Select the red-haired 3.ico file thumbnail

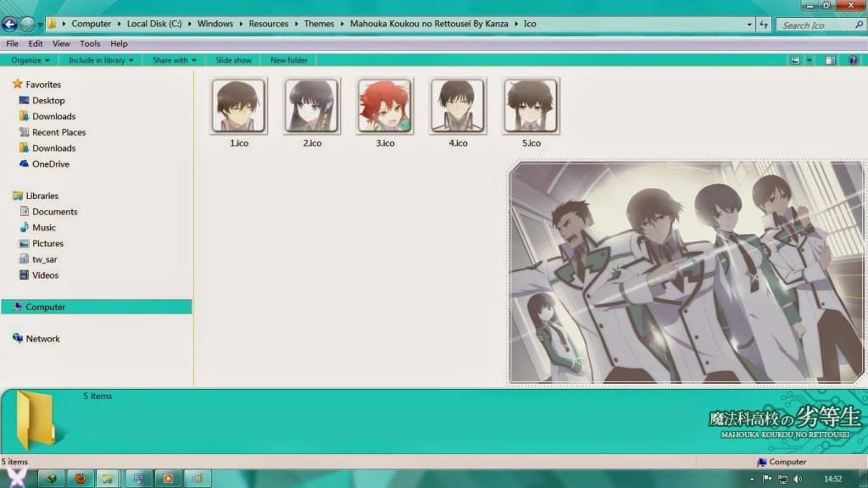[x=385, y=106]
